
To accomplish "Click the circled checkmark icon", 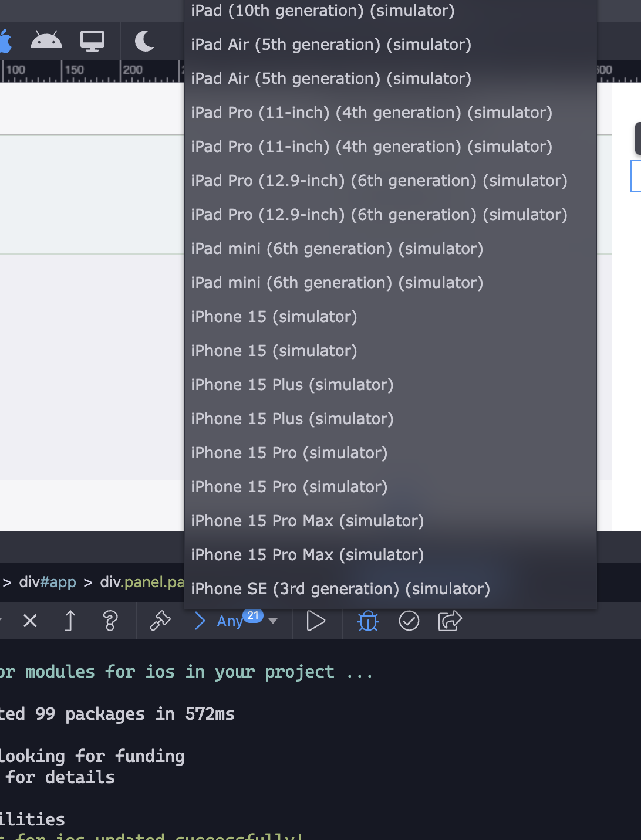I will point(409,621).
